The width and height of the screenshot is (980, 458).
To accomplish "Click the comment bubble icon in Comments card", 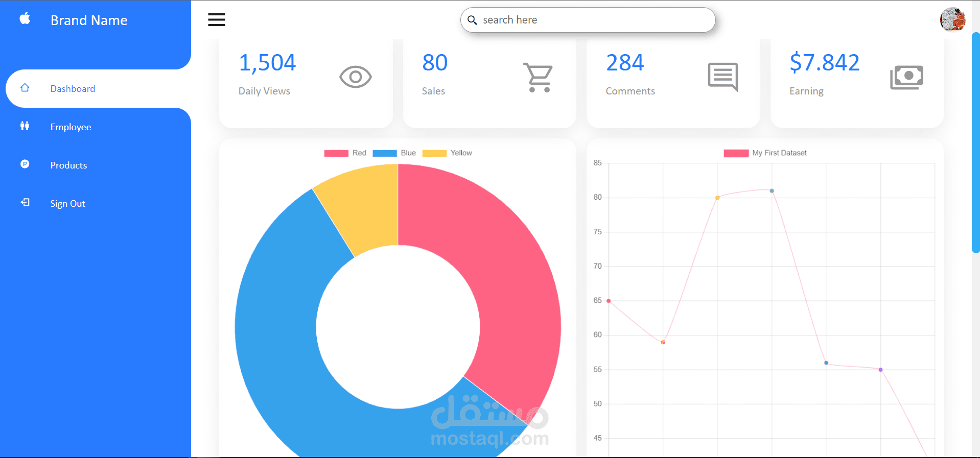I will [723, 77].
